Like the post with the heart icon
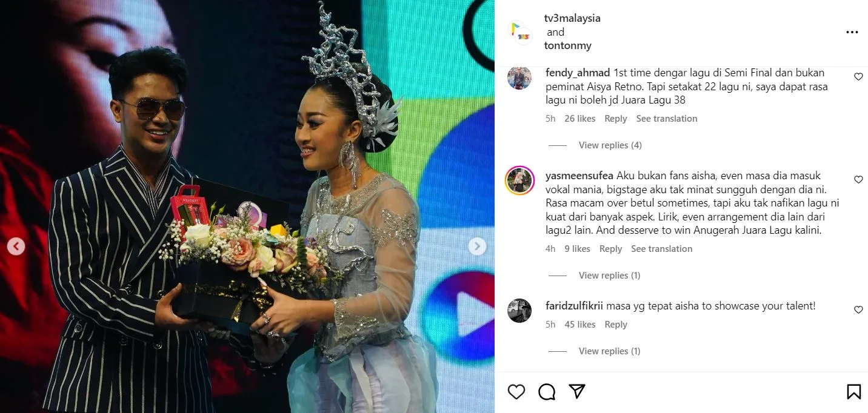Viewport: 868px width, 413px height. 516,392
